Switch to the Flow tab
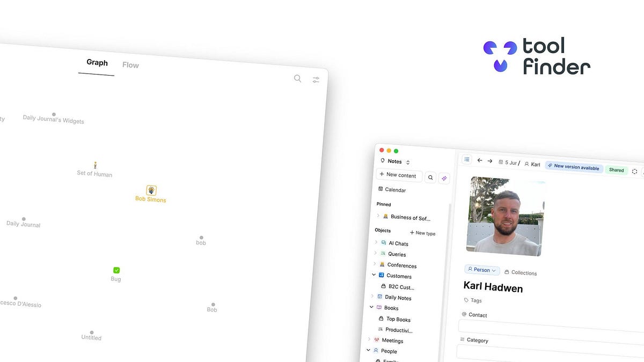This screenshot has width=644, height=362. click(130, 65)
